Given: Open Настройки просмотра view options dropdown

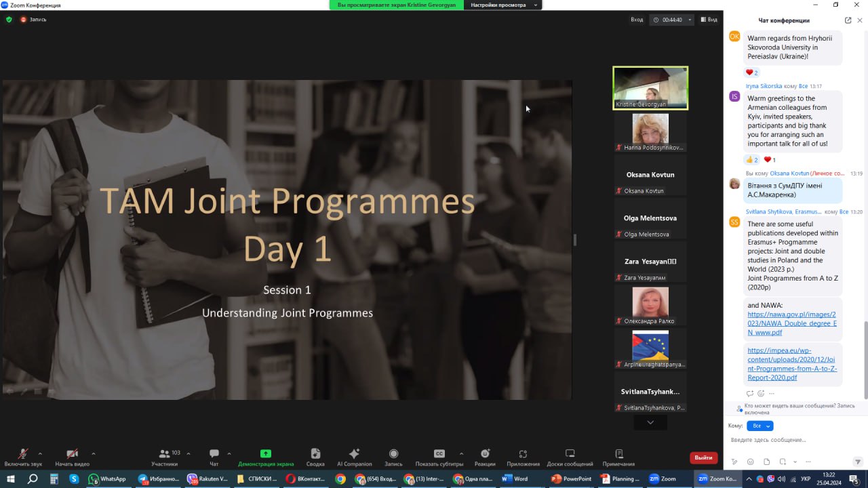Looking at the screenshot, I should (x=502, y=5).
